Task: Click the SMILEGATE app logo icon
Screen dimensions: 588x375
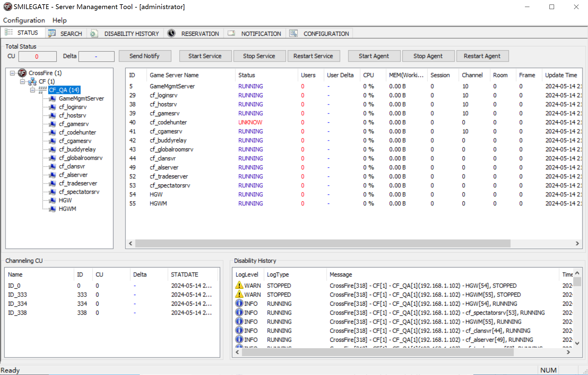Action: point(7,6)
